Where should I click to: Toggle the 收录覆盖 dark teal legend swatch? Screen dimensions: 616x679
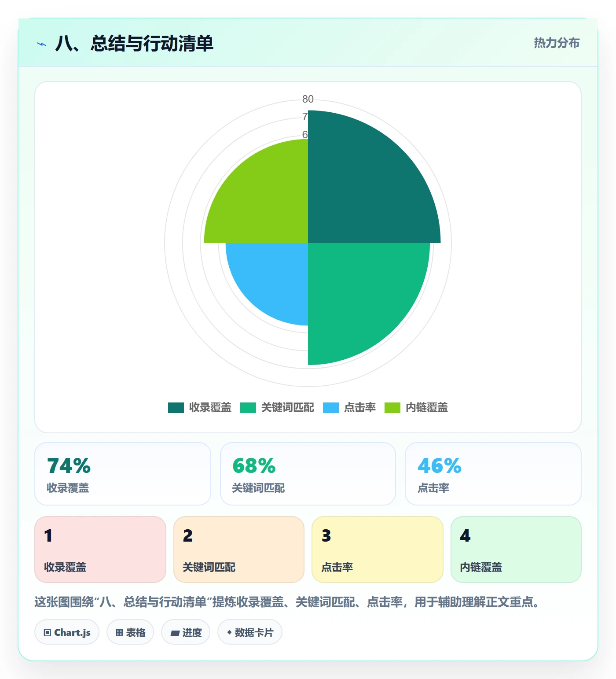point(176,408)
